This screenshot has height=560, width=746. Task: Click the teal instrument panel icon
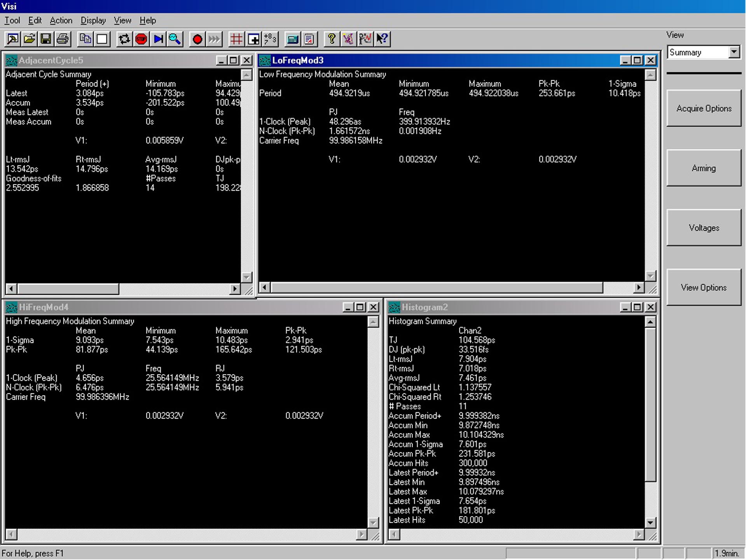[x=292, y=39]
